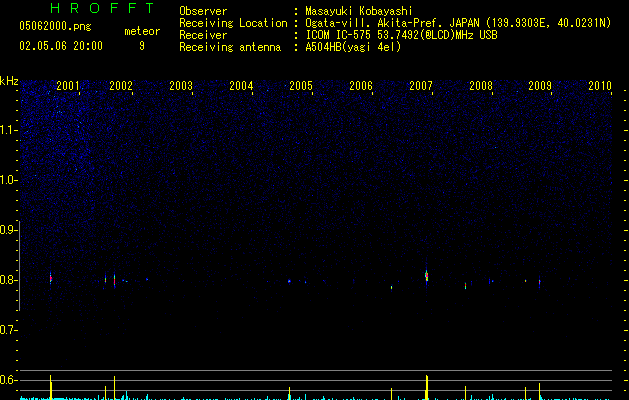Click the 2002 time marker
The image size is (629, 400).
pyautogui.click(x=121, y=86)
